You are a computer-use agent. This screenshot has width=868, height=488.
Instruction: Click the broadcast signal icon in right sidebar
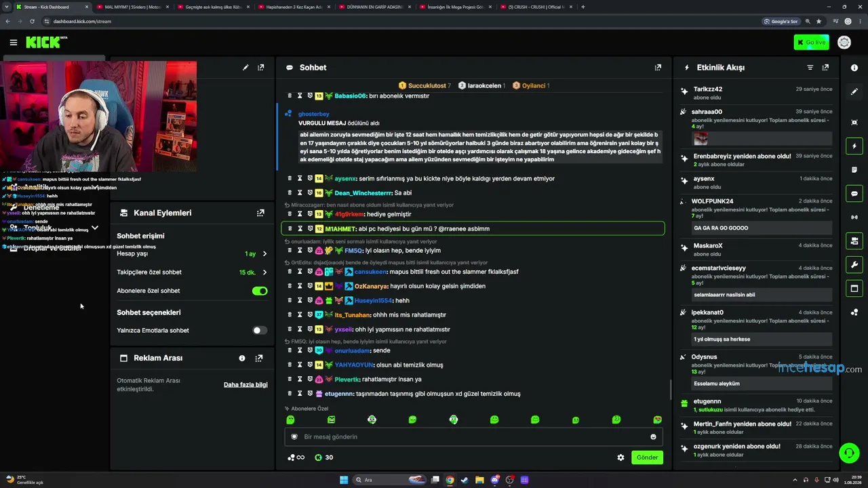point(854,217)
